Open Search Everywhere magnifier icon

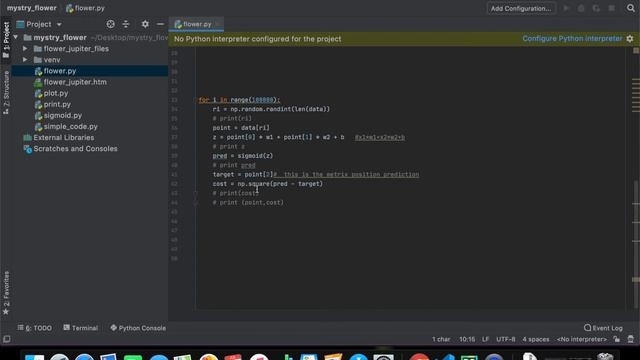[x=631, y=8]
